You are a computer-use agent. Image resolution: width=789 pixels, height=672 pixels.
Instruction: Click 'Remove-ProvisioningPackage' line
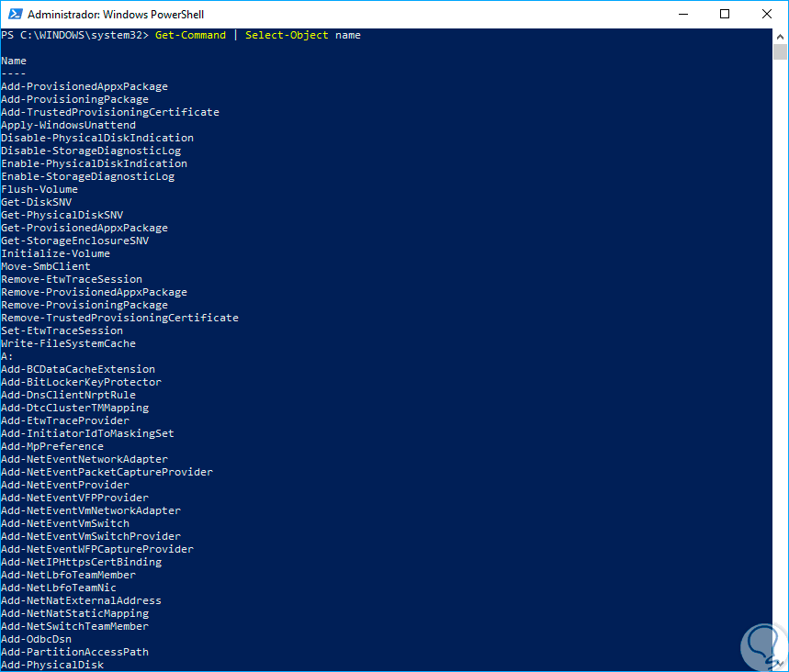[85, 306]
